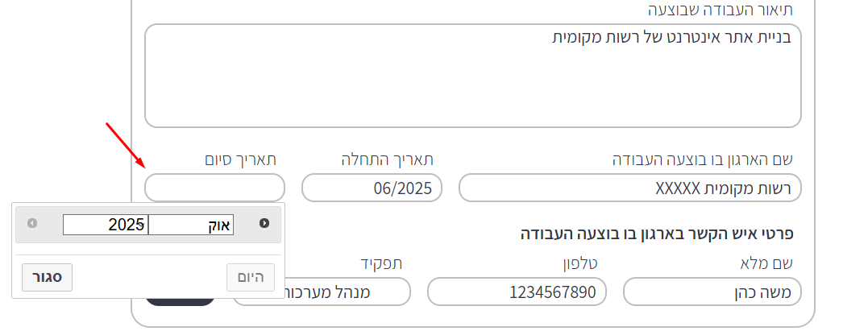Click the טלפון field showing 1234567890
This screenshot has width=868, height=331.
(517, 292)
